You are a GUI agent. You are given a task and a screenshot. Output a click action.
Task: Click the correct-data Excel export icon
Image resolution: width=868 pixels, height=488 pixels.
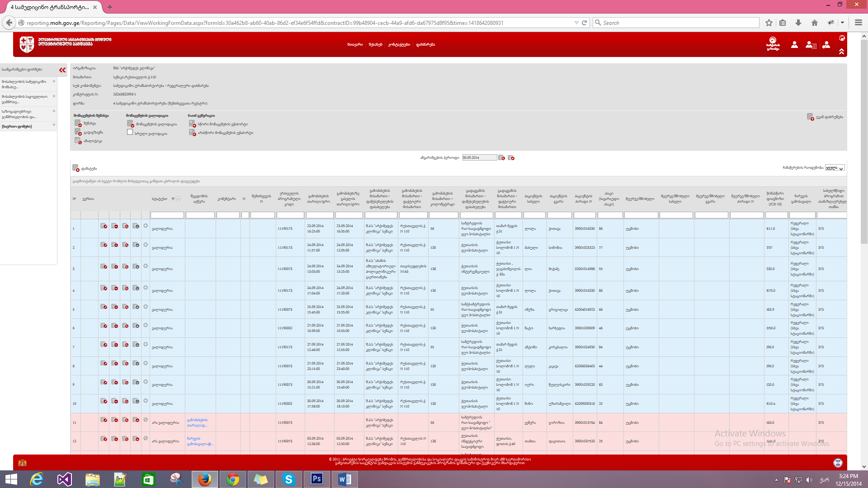point(192,123)
